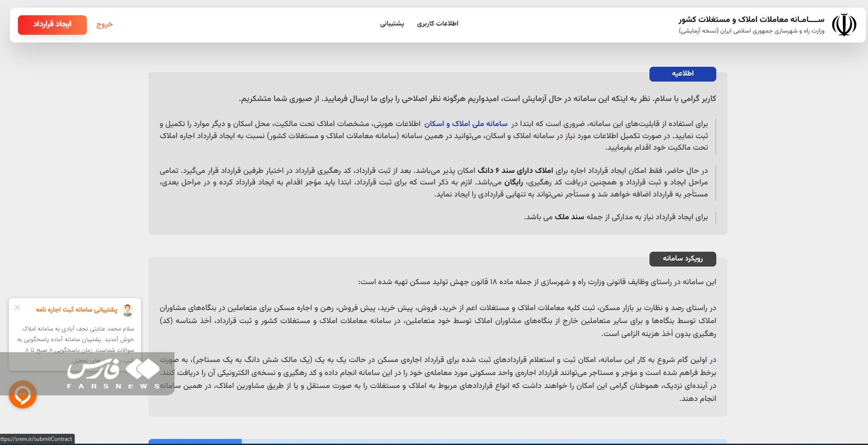Click the chat welcome message text
The height and width of the screenshot is (445, 868).
coord(77,339)
